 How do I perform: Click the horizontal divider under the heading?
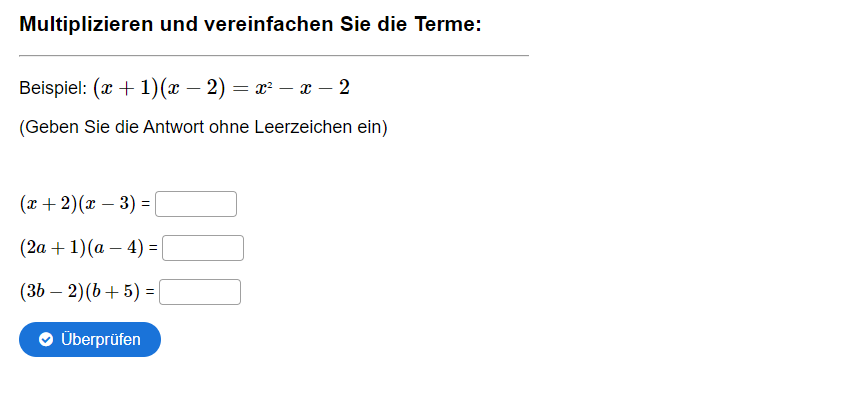point(274,56)
